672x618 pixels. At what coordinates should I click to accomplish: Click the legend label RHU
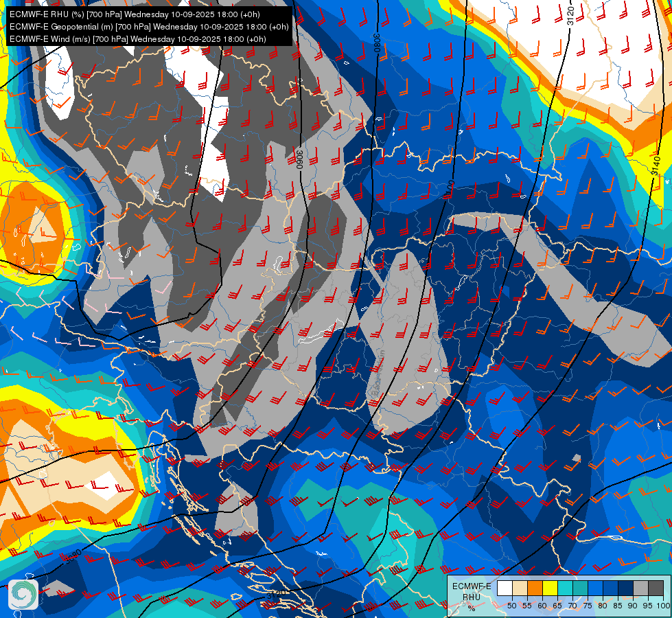tap(471, 597)
